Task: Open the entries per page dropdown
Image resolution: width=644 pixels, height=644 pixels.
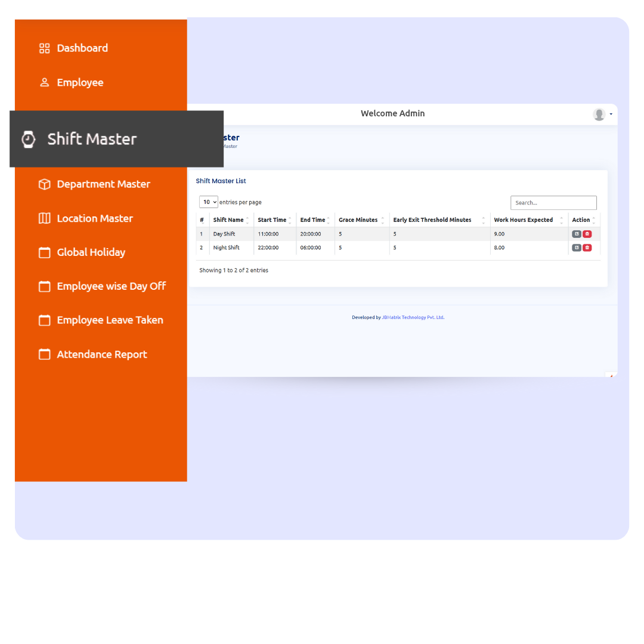Action: pos(209,202)
